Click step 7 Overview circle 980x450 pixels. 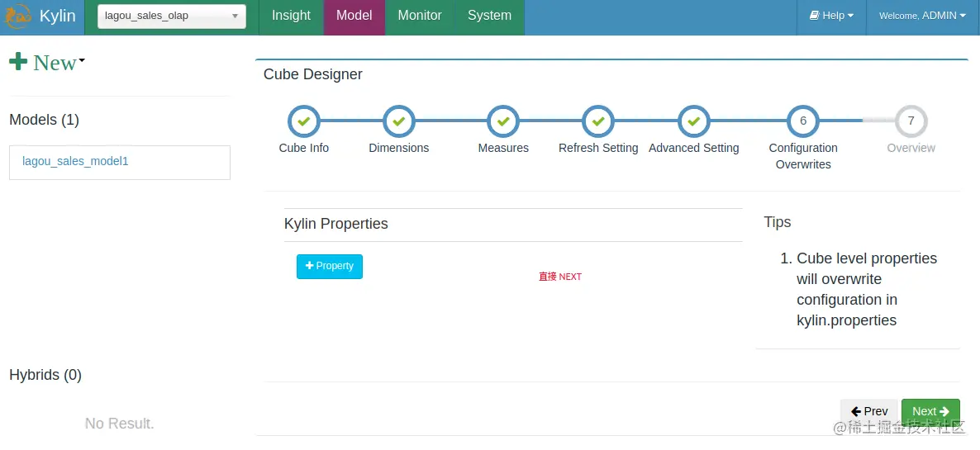click(x=911, y=121)
